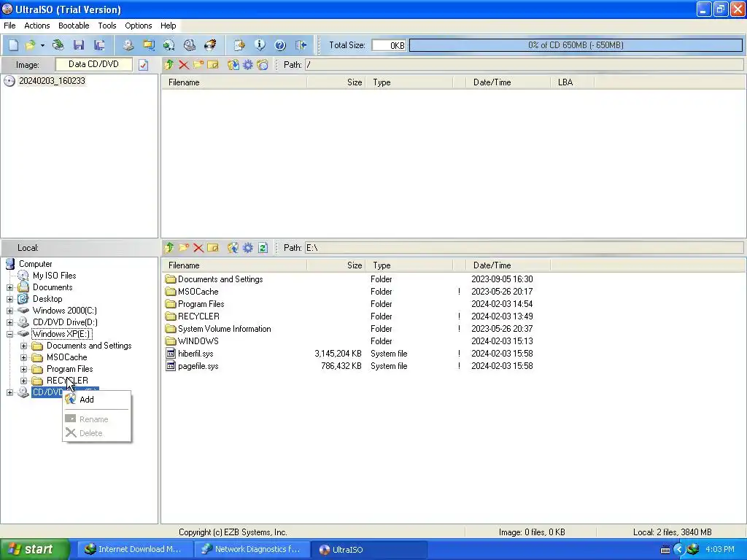The width and height of the screenshot is (747, 560).
Task: Click the red Delete X in local toolbar
Action: pyautogui.click(x=198, y=248)
